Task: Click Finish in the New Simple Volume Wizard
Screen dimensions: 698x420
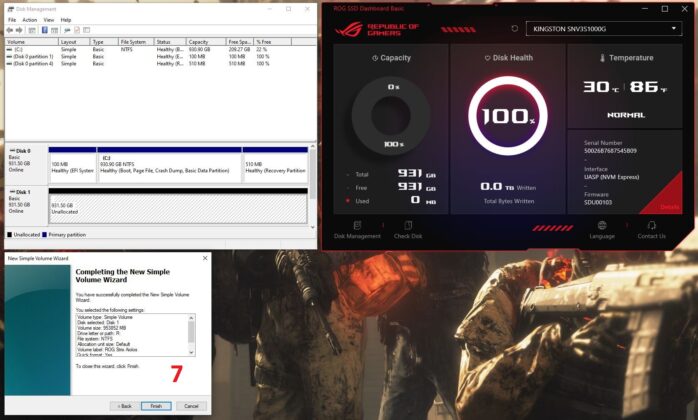Action: [x=156, y=406]
